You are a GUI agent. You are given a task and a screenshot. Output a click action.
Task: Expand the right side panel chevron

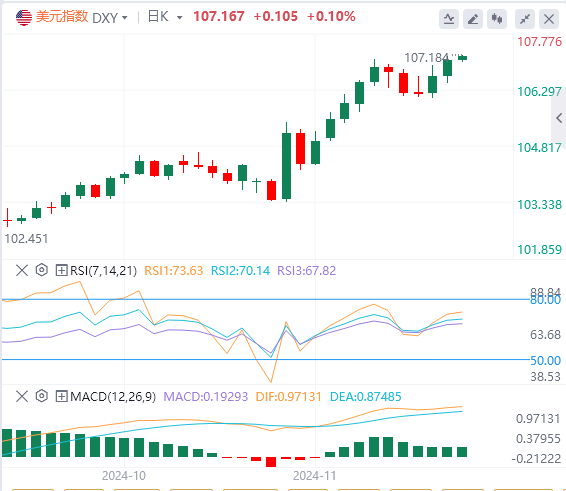coord(559,118)
